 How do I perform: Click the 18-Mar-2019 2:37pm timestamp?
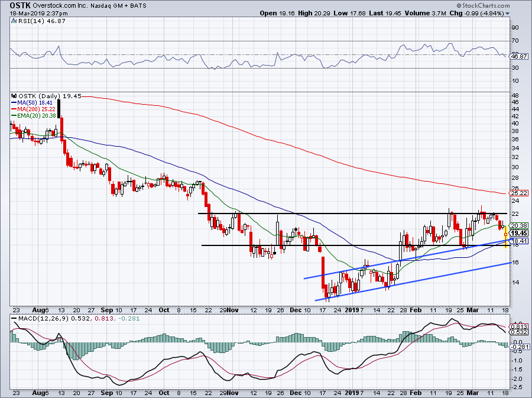[x=38, y=14]
